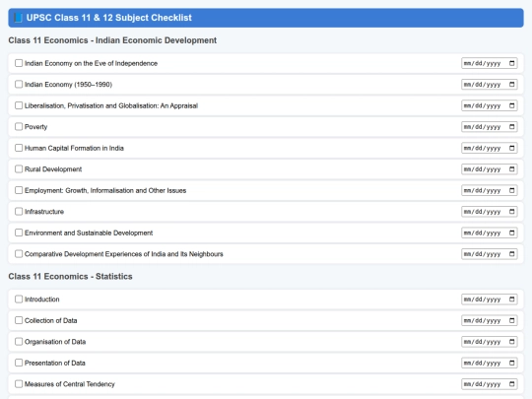Screen dimensions: 532x399
Task: Mark Human Capital Formation in India as done
Action: [19, 148]
